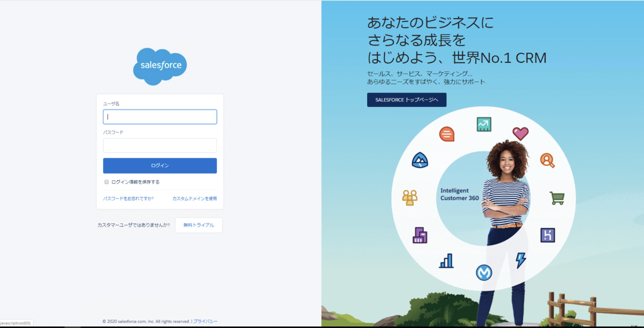
Task: Focus the ユーザ名 input field
Action: pyautogui.click(x=160, y=116)
